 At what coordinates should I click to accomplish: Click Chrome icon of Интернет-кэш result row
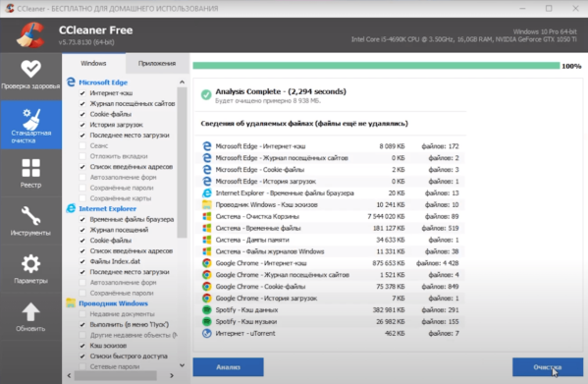tap(206, 263)
